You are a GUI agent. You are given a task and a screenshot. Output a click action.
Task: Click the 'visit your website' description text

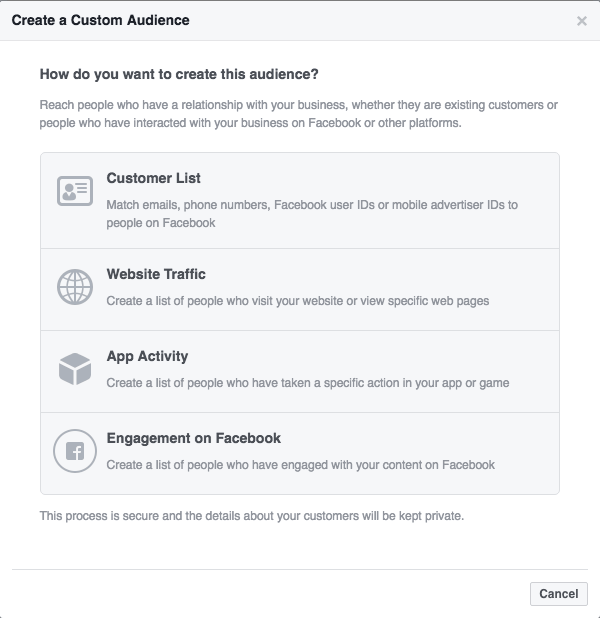(298, 301)
